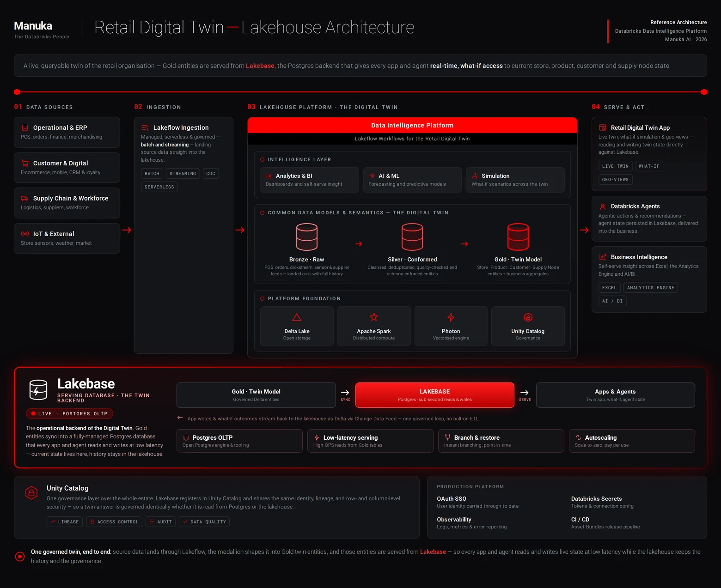The width and height of the screenshot is (721, 588).
Task: Click the Gold Twin Model flow box in Lakebase
Action: click(256, 395)
